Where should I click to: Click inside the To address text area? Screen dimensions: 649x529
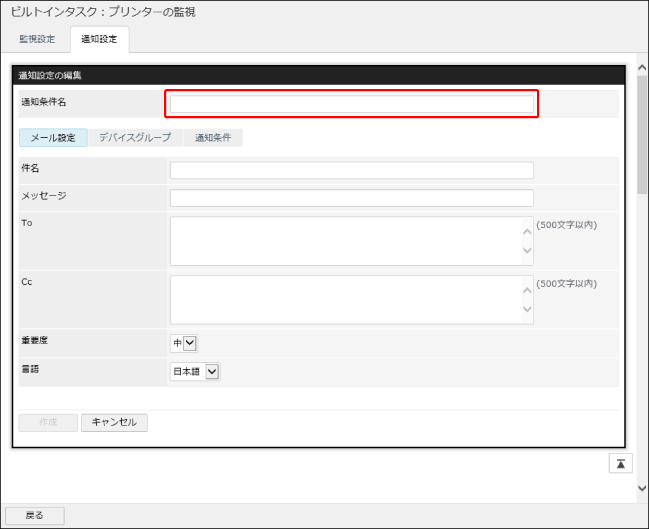tap(345, 241)
